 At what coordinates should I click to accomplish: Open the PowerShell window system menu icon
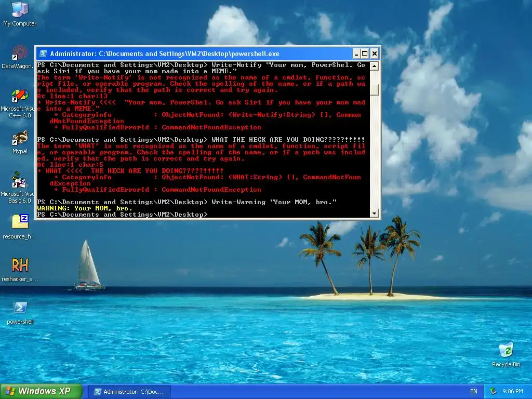(x=43, y=54)
